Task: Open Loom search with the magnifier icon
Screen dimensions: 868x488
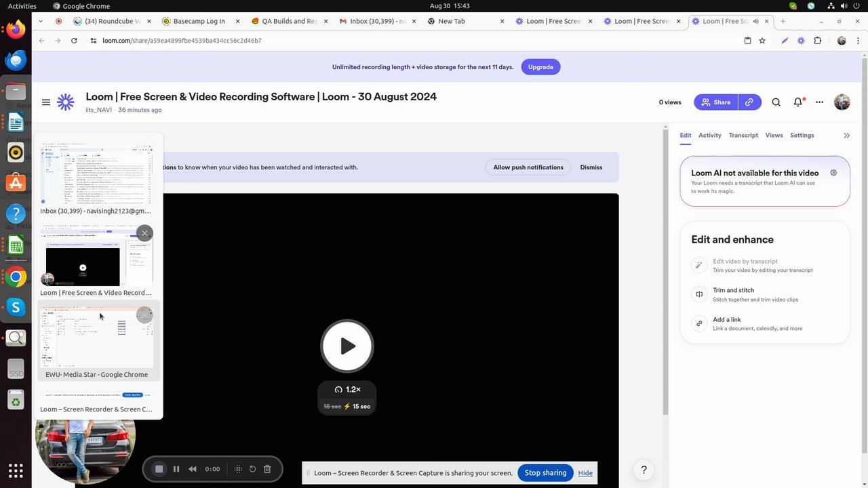Action: coord(776,102)
